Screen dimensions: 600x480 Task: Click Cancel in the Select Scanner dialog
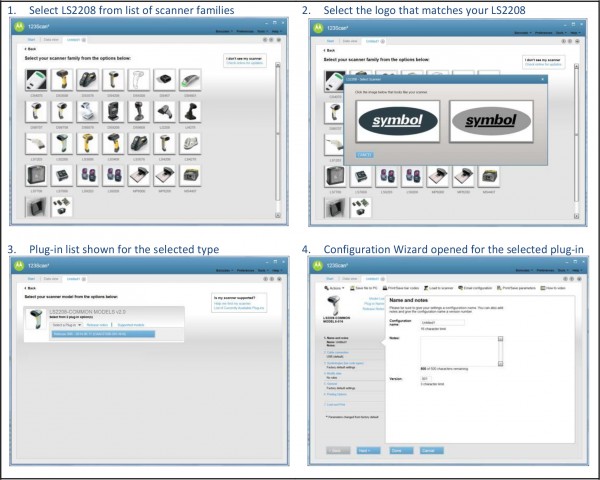[x=365, y=155]
